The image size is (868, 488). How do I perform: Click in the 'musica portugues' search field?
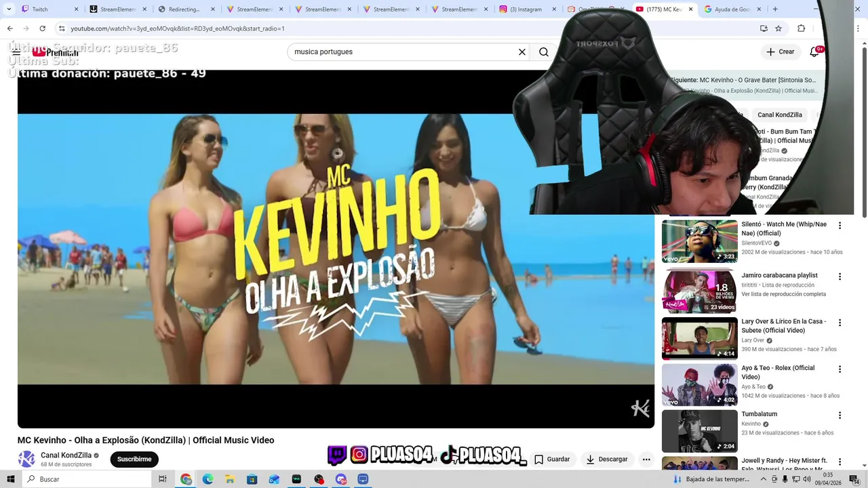point(403,52)
